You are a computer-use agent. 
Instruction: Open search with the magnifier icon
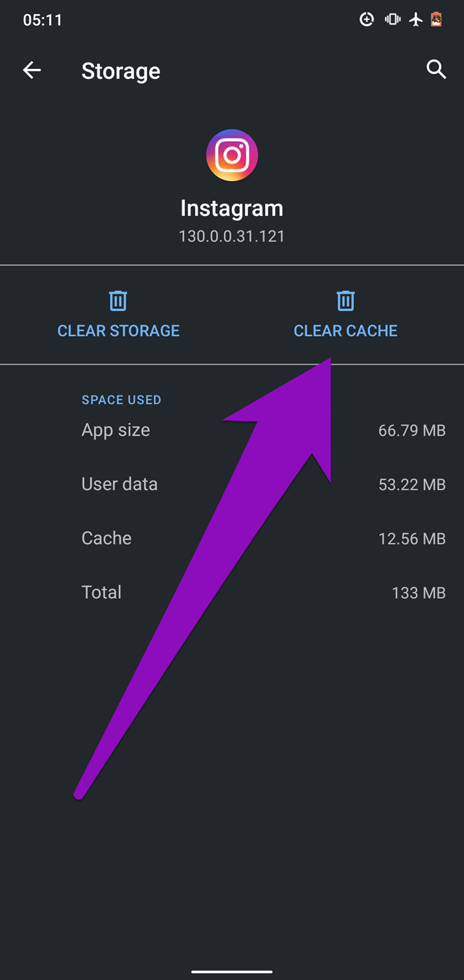pos(435,69)
